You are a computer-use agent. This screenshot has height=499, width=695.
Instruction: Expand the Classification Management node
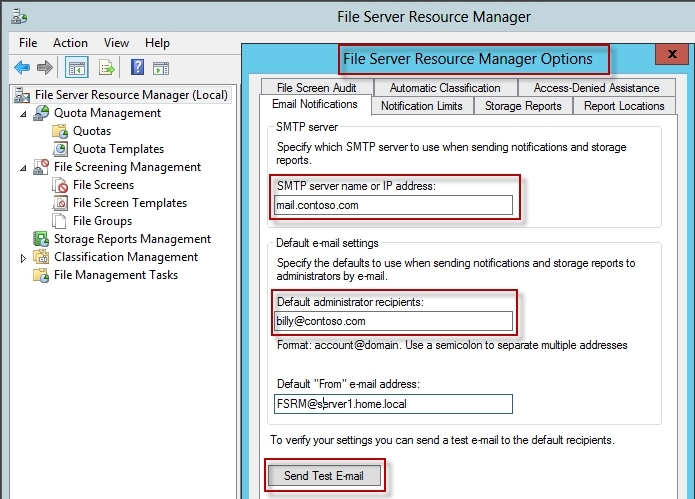[23, 258]
